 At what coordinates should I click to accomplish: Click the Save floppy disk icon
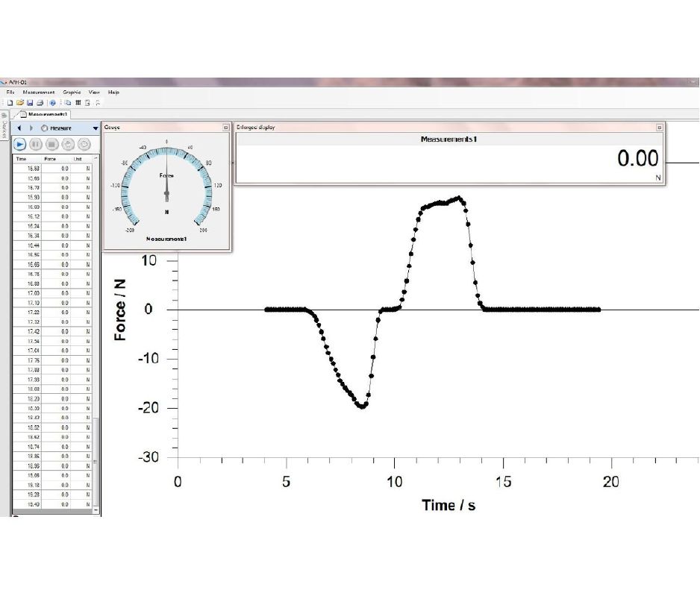pyautogui.click(x=30, y=102)
